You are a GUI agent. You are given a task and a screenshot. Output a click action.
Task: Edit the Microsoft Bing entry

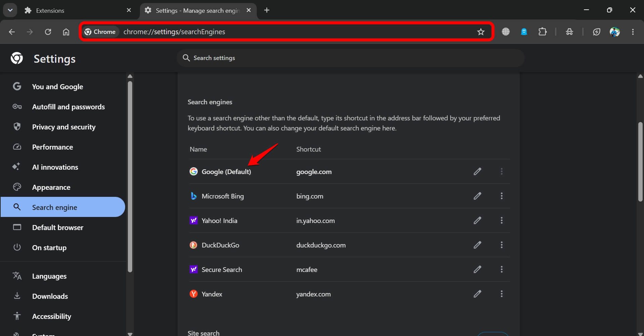tap(478, 196)
